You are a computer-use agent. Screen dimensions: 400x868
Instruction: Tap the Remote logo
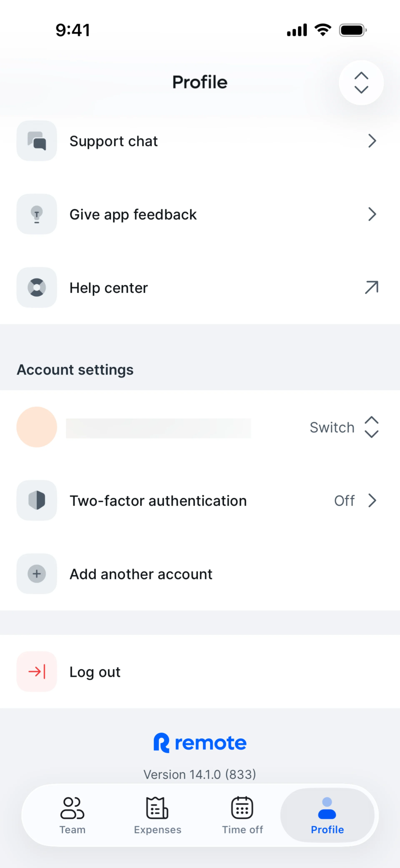pyautogui.click(x=200, y=743)
